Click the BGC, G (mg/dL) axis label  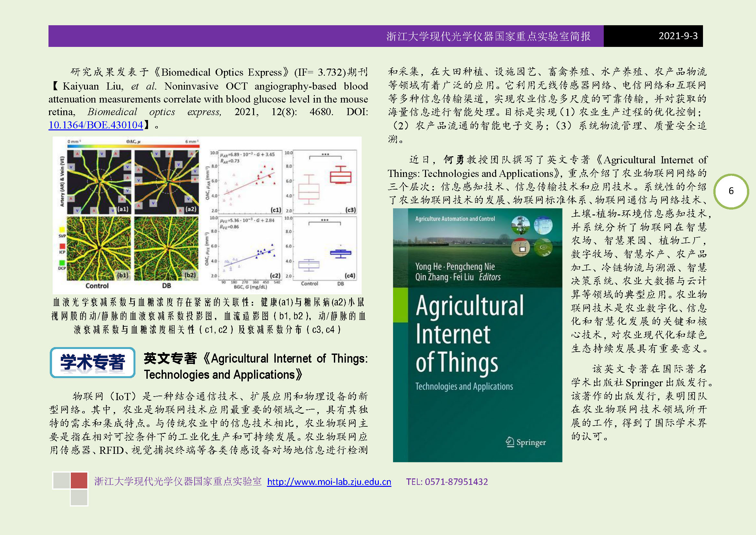[250, 287]
